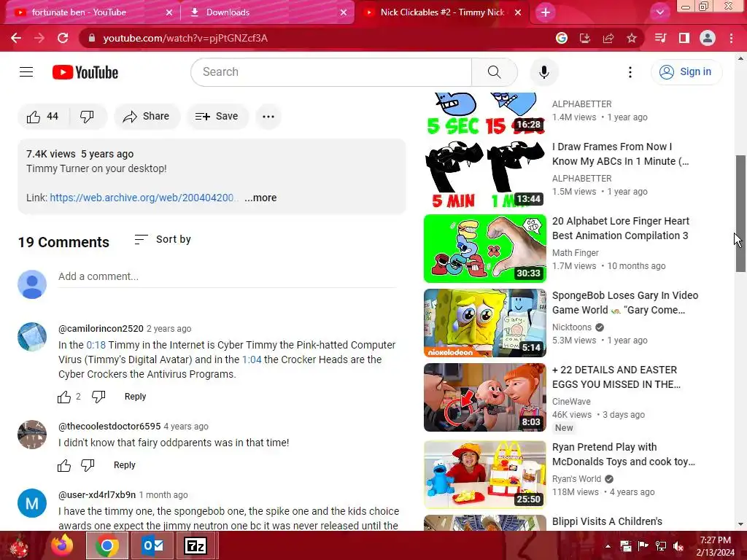Show hidden tray icons arrow

coord(608,546)
